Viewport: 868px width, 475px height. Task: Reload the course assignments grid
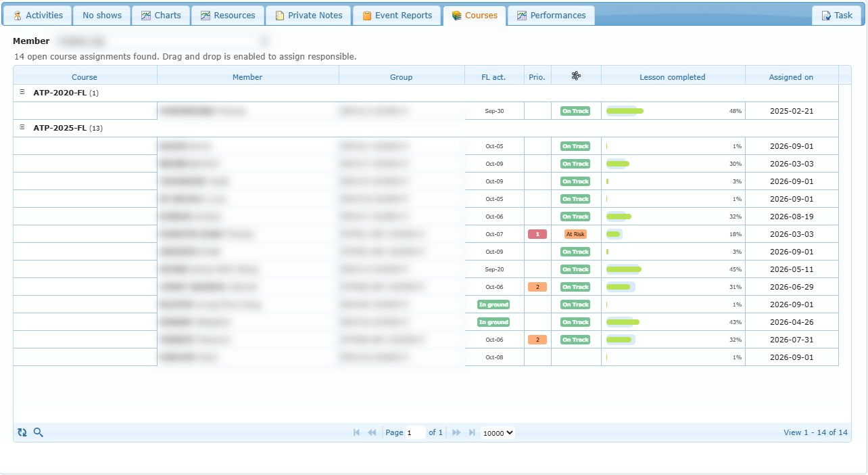tap(22, 432)
